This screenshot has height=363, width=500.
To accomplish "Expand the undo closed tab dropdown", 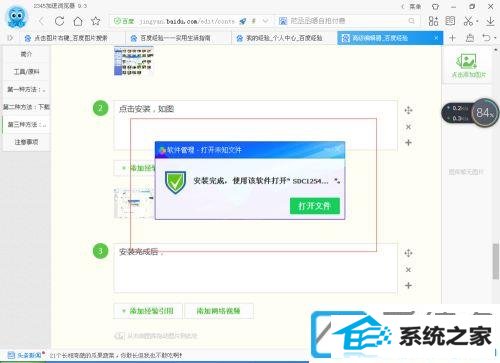I will (495, 38).
